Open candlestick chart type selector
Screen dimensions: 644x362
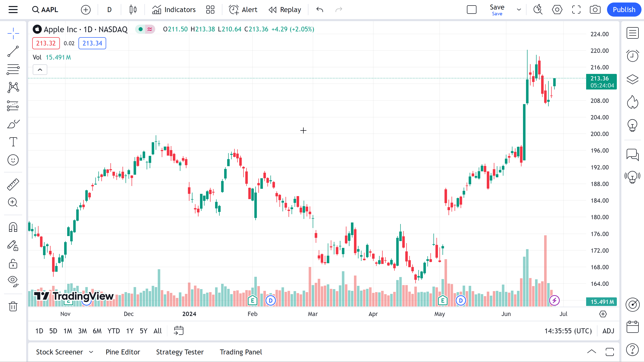pos(133,10)
